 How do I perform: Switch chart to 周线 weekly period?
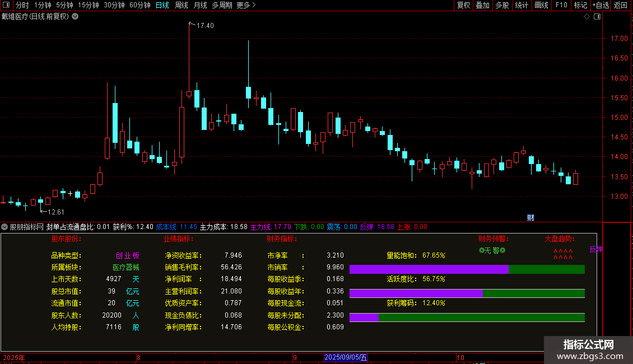click(x=181, y=6)
